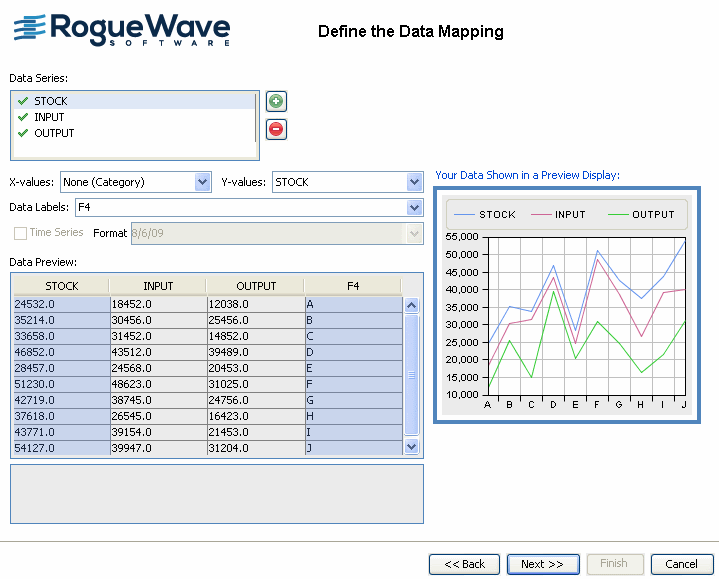Go to the Next >> step
Image resolution: width=719 pixels, height=579 pixels.
(543, 564)
